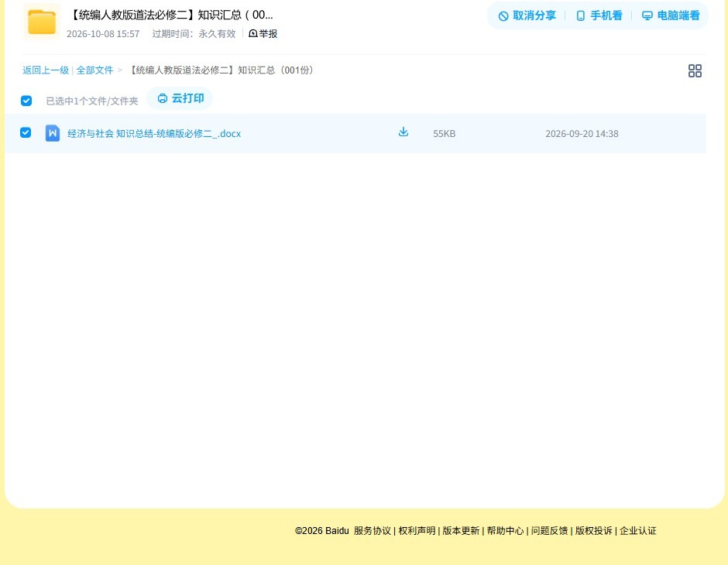Click the 取消分享 cancel share button

(527, 15)
